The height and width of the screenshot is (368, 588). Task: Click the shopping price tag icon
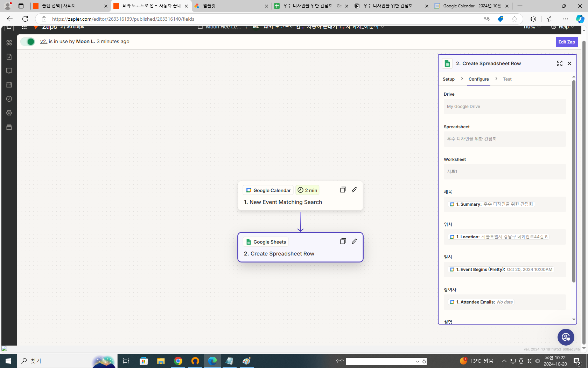pos(500,19)
